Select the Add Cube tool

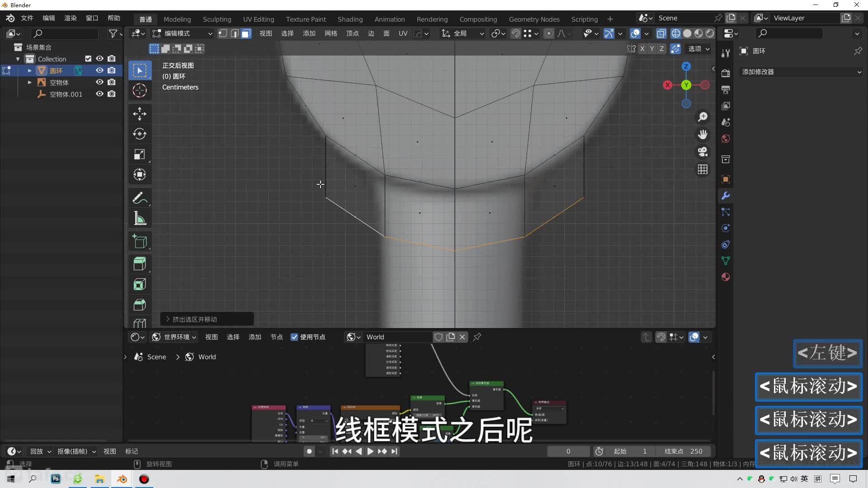pyautogui.click(x=140, y=242)
